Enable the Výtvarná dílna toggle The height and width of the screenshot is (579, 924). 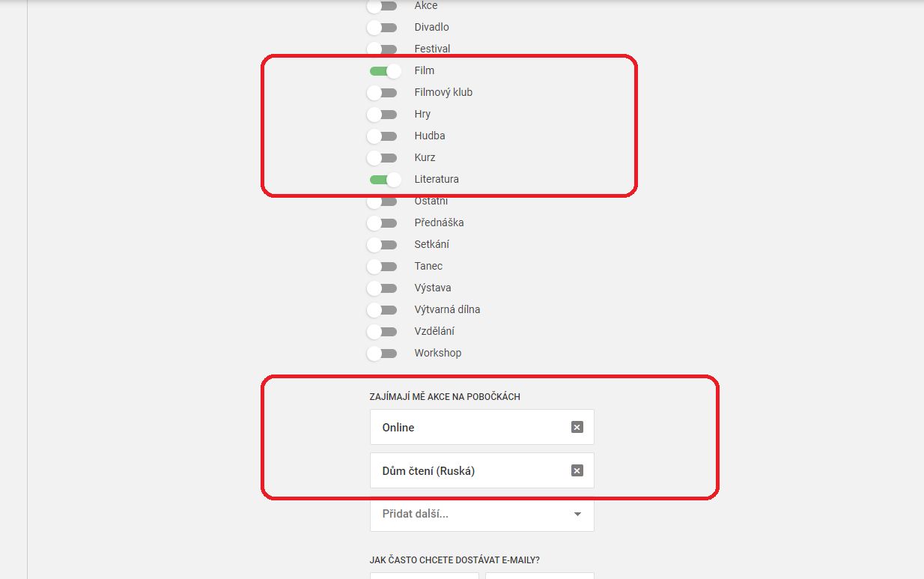coord(383,310)
